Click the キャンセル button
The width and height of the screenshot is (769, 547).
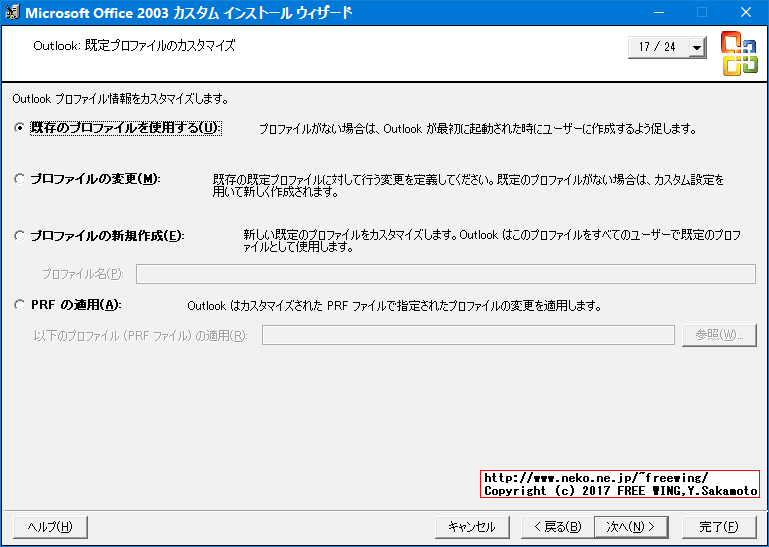click(472, 527)
